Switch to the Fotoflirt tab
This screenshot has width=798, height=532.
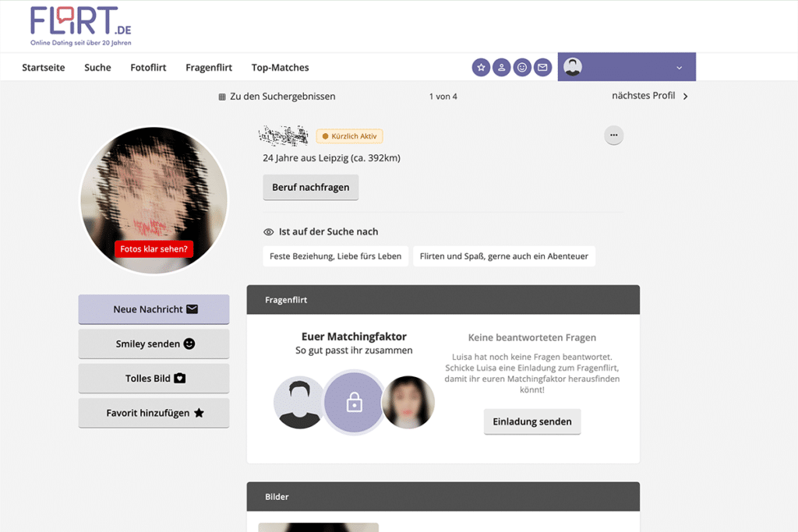(148, 67)
